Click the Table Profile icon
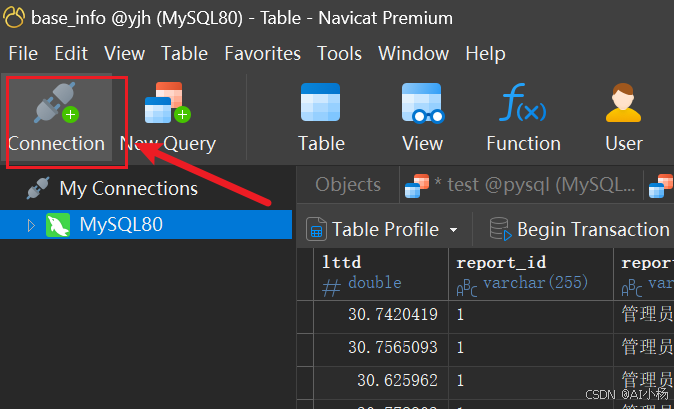The image size is (674, 409). 316,229
